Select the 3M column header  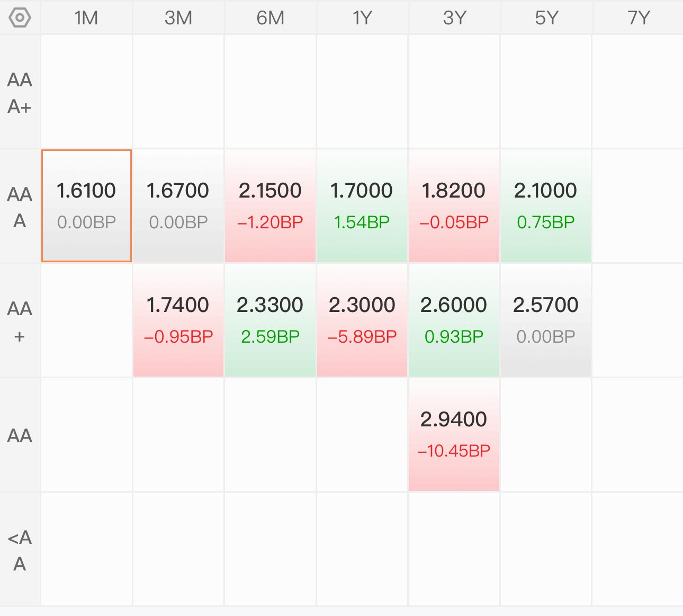(x=178, y=18)
